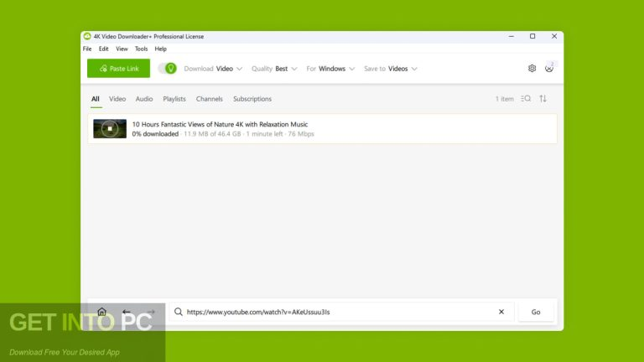Screen dimensions: 644x362
Task: Open the View menu
Action: [122, 49]
